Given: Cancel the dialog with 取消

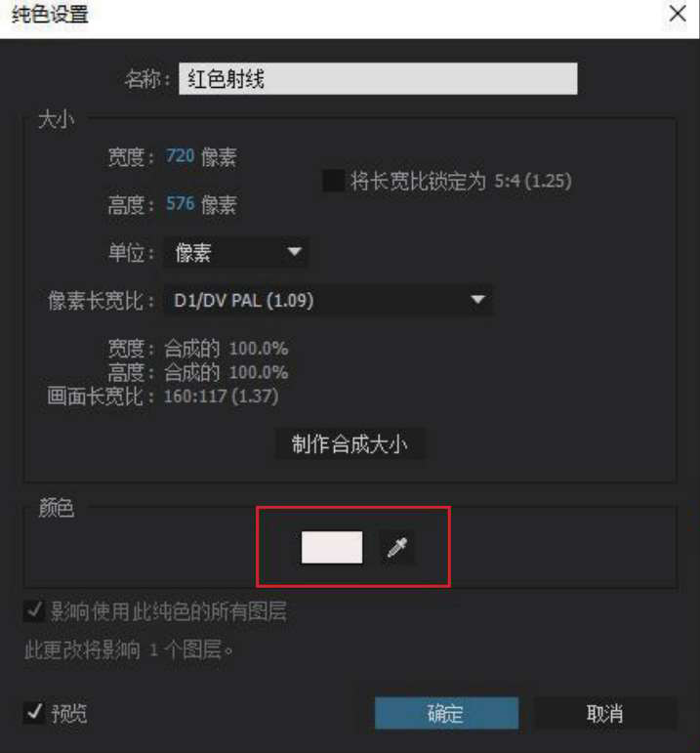Looking at the screenshot, I should [605, 713].
